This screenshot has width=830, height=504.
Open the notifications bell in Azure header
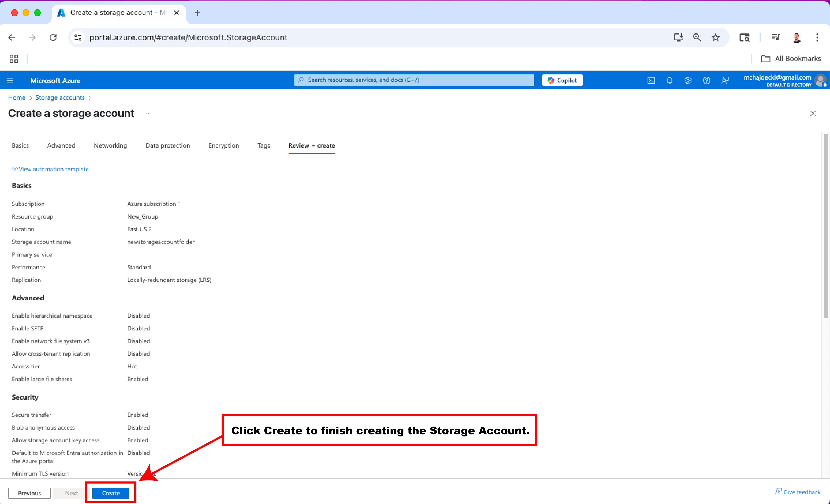(670, 80)
